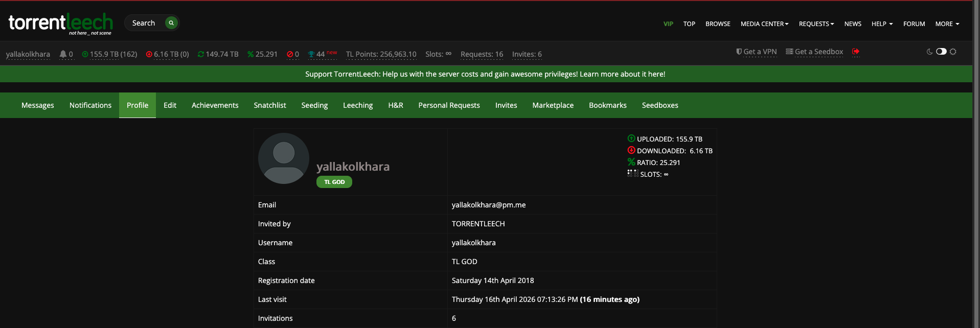Click the Support TorrentLeech green banner
This screenshot has width=980, height=328.
click(486, 74)
